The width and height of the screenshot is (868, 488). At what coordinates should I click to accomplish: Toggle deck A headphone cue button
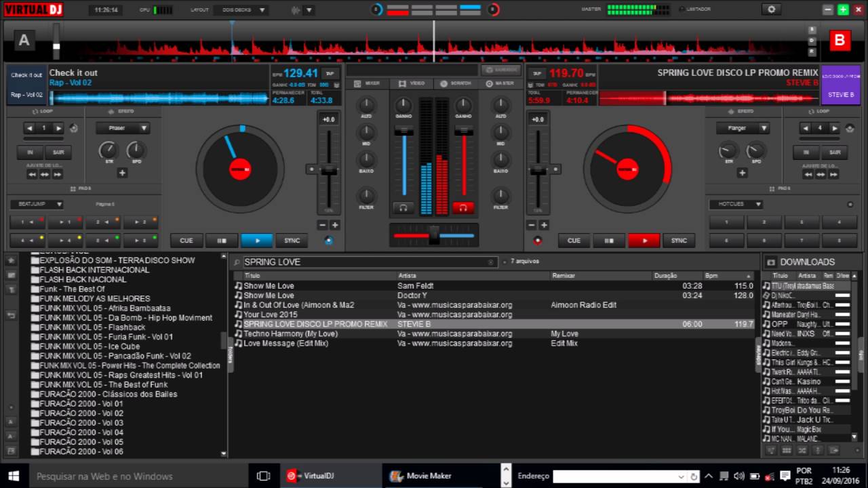coord(403,207)
